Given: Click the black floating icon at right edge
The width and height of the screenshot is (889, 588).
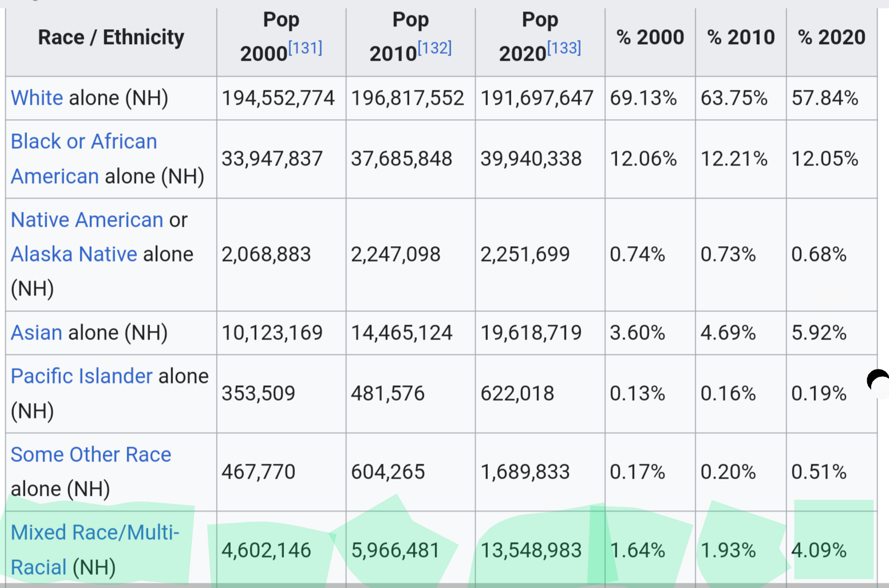Looking at the screenshot, I should pyautogui.click(x=878, y=381).
